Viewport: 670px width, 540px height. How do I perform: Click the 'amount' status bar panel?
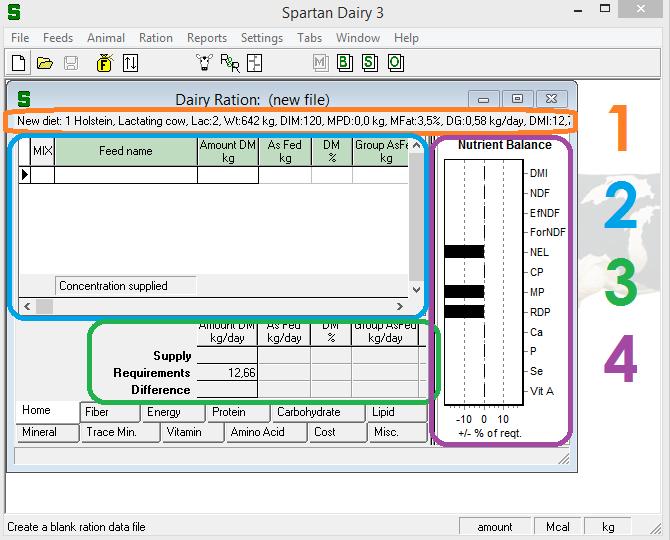click(495, 527)
